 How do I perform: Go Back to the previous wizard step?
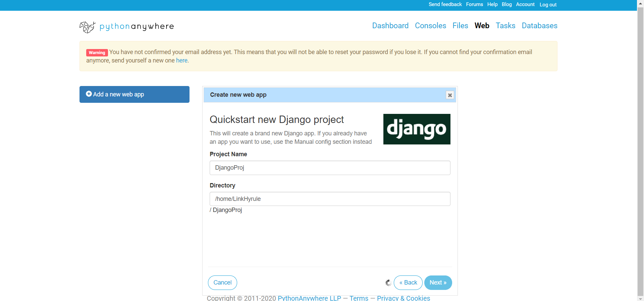coord(408,283)
